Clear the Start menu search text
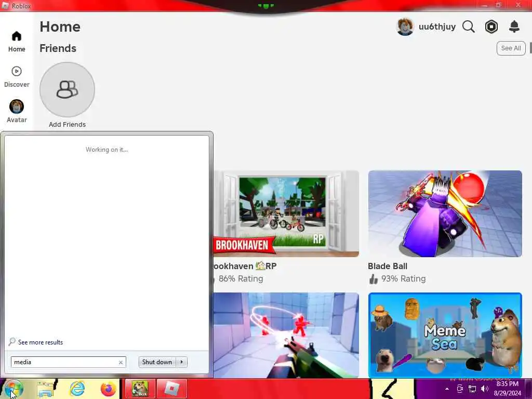532x399 pixels. click(x=121, y=362)
